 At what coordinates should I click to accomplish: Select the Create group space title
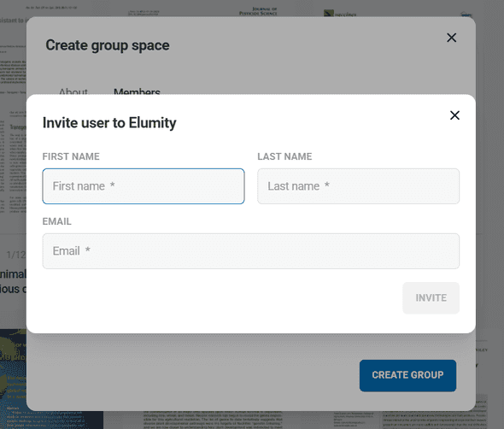point(108,45)
